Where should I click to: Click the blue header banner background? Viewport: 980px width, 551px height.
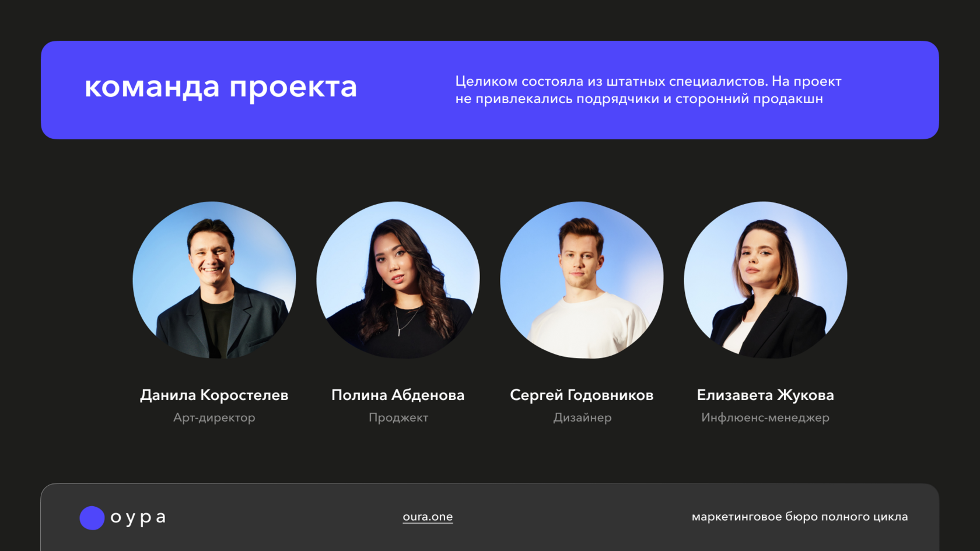click(490, 122)
